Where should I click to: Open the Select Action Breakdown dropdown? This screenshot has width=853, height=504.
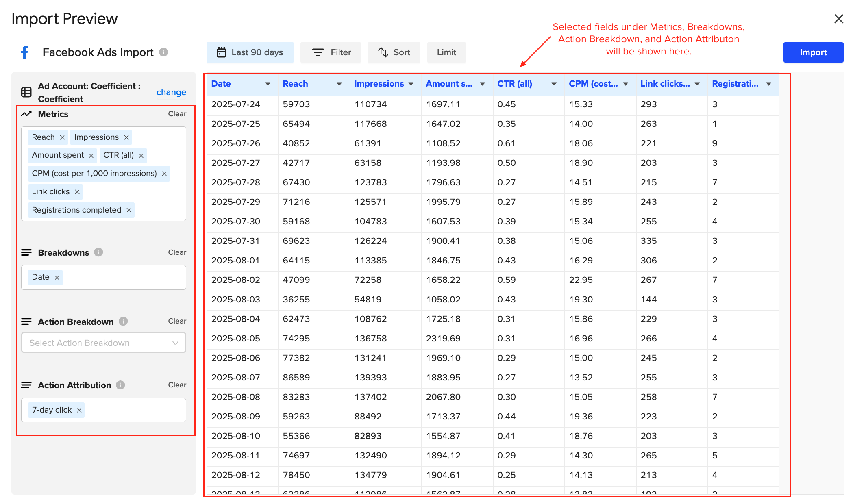point(103,343)
